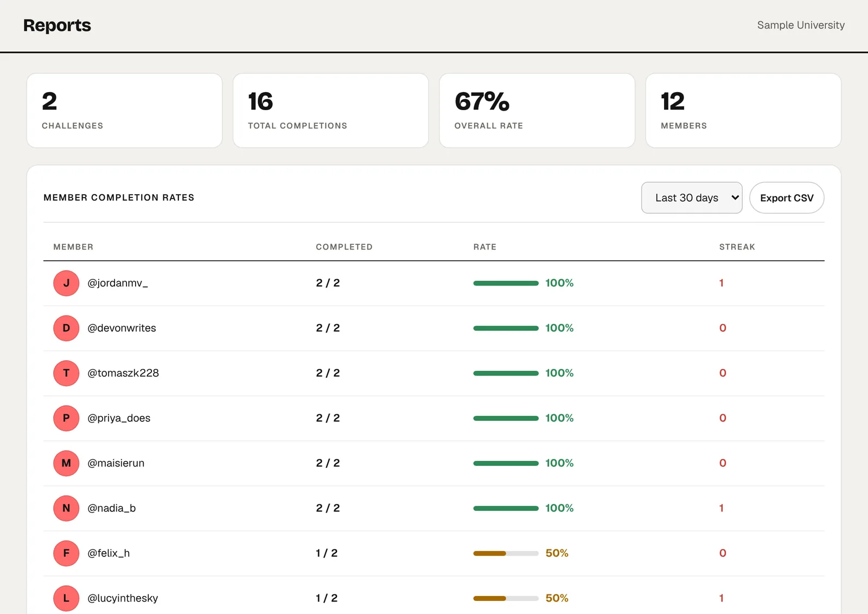This screenshot has height=614, width=868.
Task: Click the F avatar for @felix_h
Action: 66,553
